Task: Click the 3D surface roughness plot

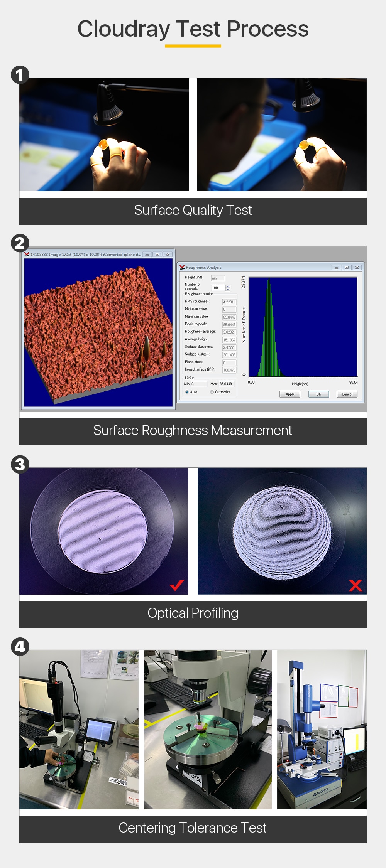Action: tap(98, 332)
